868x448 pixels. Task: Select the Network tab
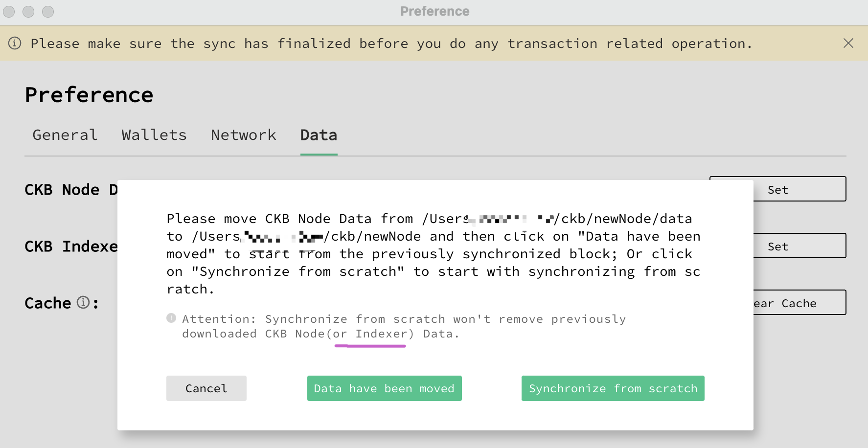(x=243, y=135)
